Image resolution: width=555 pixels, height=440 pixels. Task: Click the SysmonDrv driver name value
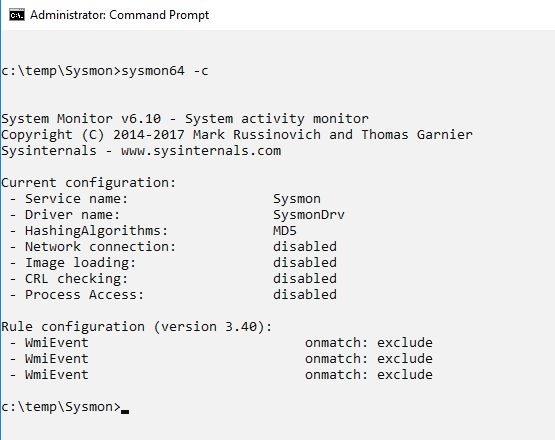(309, 215)
